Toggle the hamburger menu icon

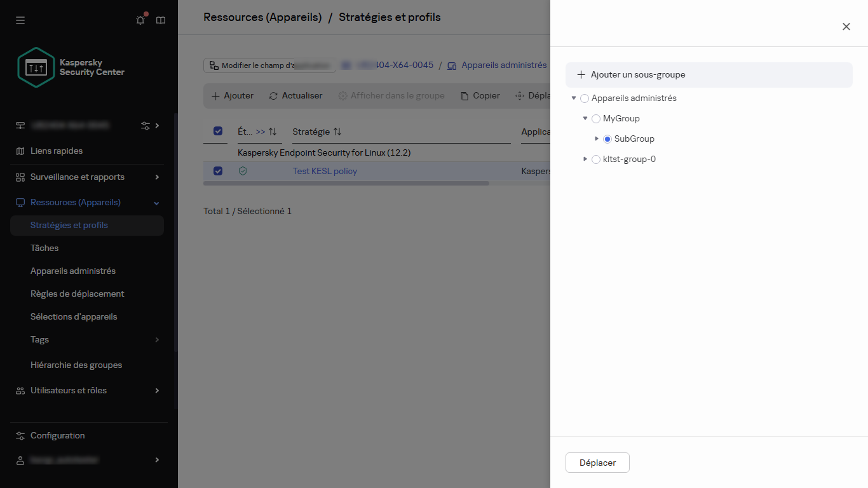20,20
